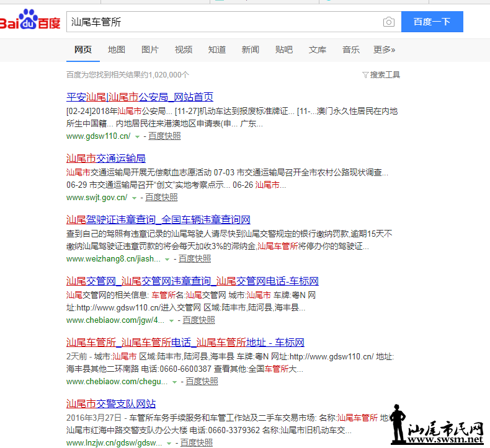Switch to the 网页 tab
This screenshot has width=490, height=448.
coord(83,50)
